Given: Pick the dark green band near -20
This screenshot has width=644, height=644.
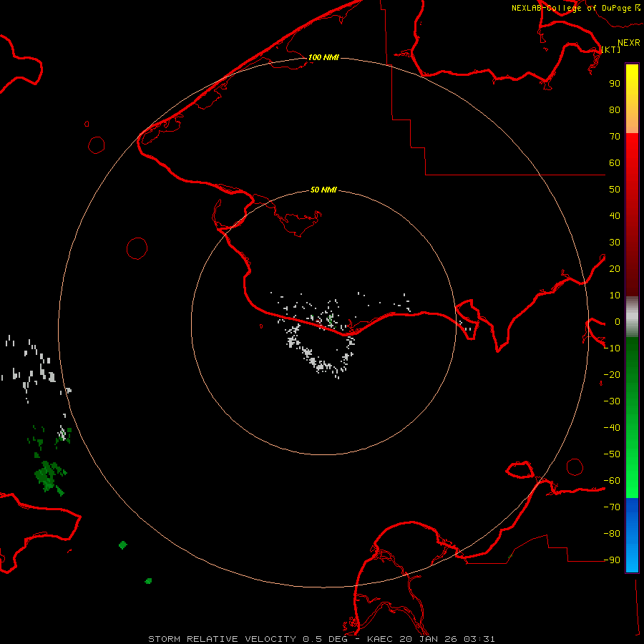Looking at the screenshot, I should pos(632,370).
